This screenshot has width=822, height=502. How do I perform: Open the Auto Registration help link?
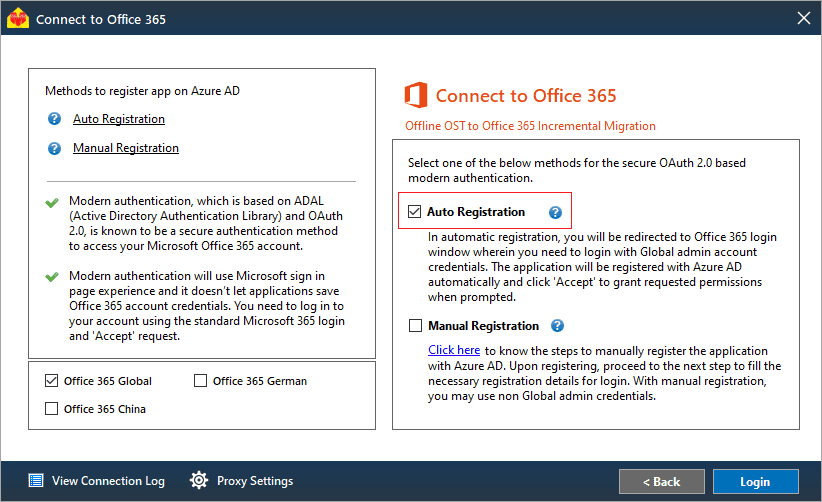click(119, 119)
